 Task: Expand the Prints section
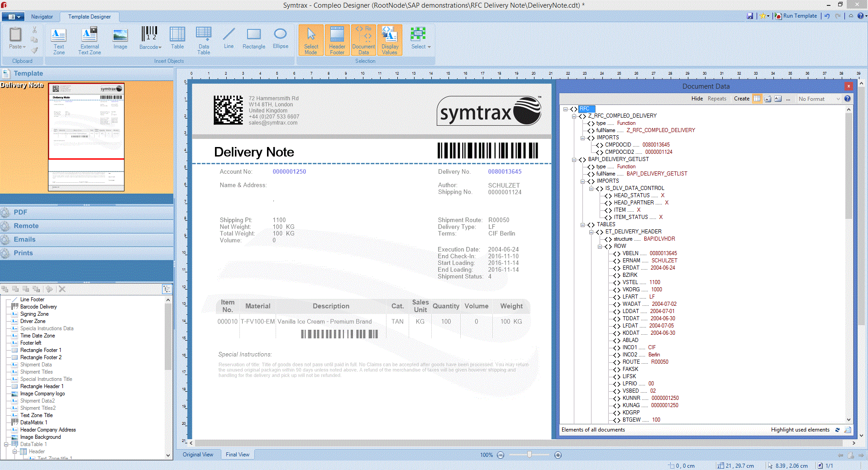(x=87, y=253)
